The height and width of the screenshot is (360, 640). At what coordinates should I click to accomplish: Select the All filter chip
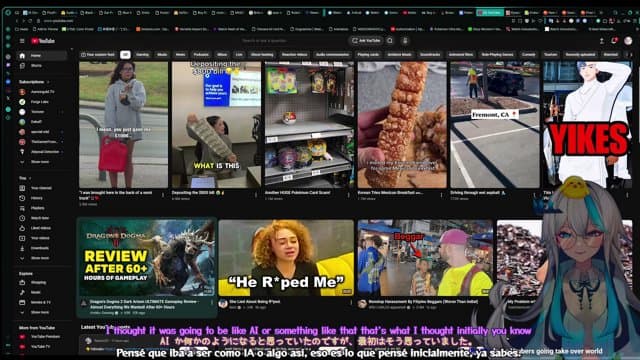[125, 55]
